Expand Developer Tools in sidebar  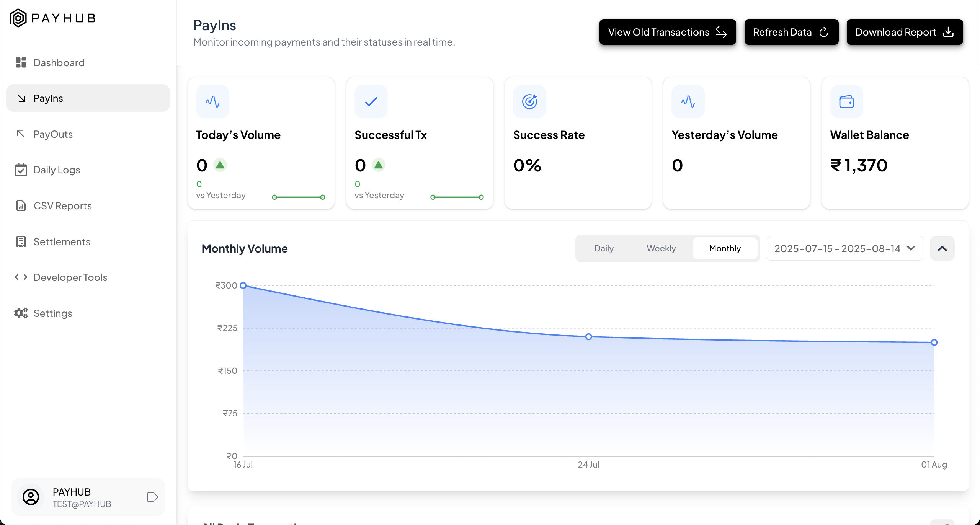point(70,277)
